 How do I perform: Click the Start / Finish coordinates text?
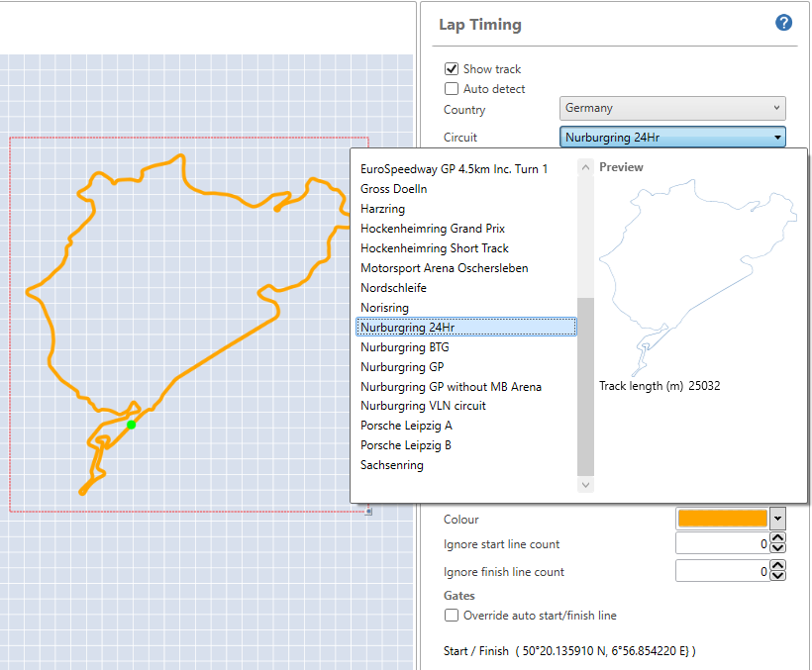pyautogui.click(x=569, y=651)
